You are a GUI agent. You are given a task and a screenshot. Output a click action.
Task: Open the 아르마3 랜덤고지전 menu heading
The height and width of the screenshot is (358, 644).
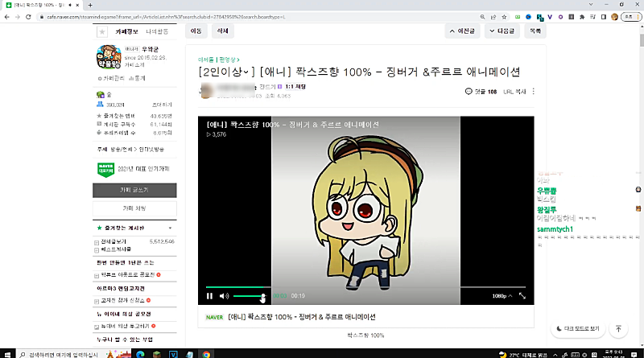pyautogui.click(x=120, y=289)
